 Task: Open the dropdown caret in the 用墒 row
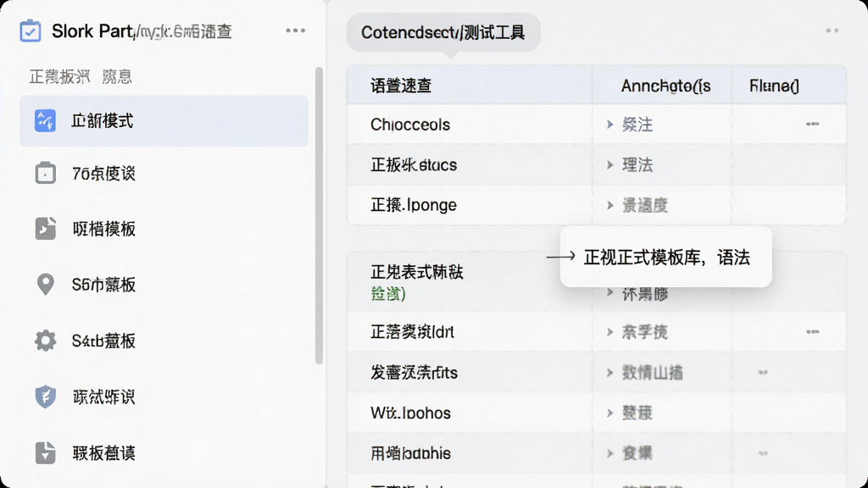(763, 453)
